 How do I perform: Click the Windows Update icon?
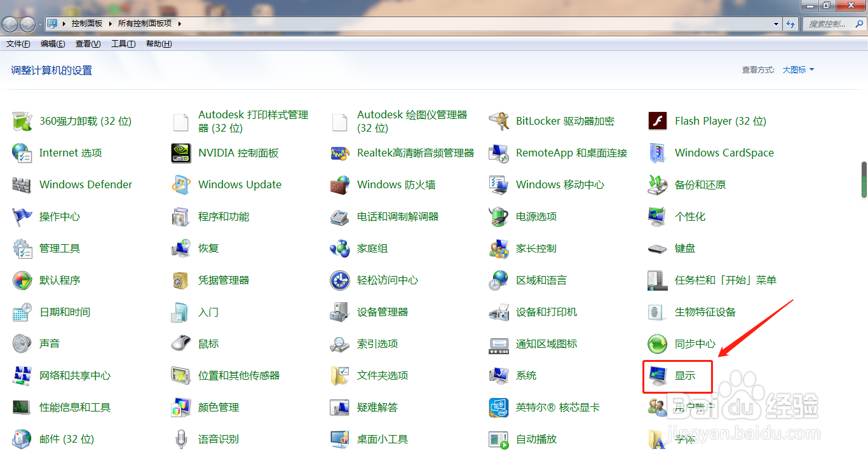181,184
